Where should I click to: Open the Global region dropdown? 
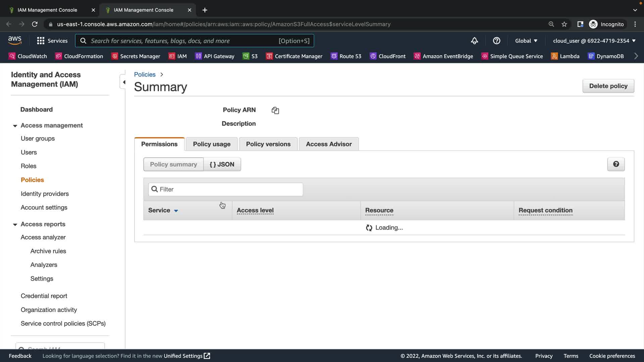click(x=526, y=41)
